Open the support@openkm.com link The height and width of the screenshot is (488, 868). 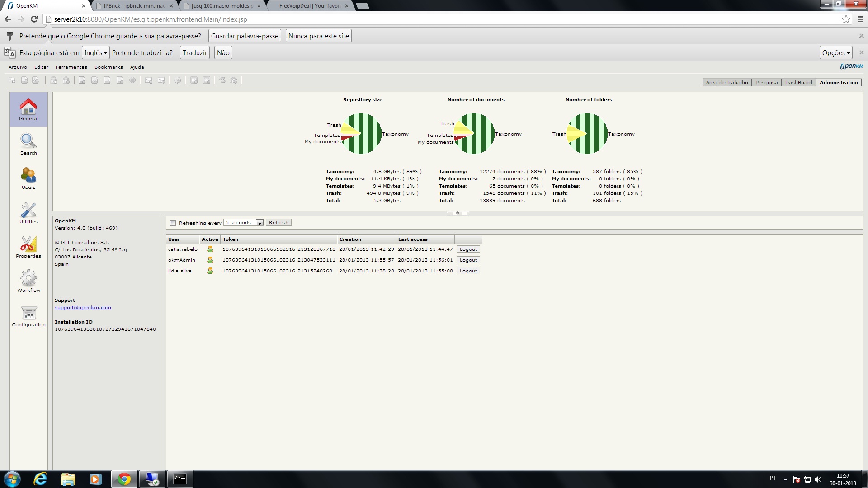click(83, 308)
